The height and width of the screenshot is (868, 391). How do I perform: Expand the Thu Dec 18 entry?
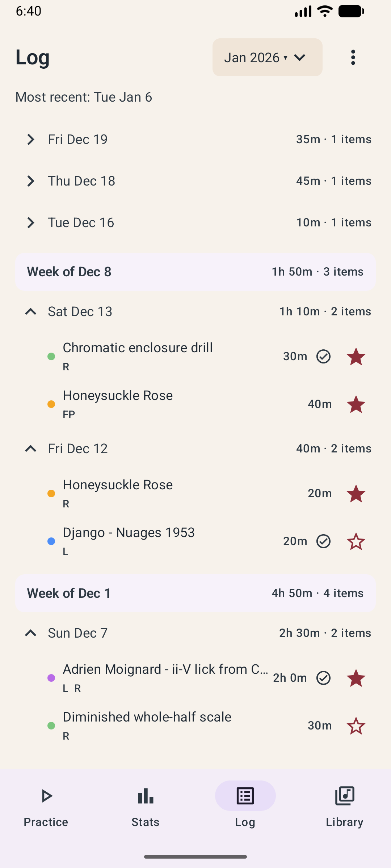pyautogui.click(x=31, y=181)
